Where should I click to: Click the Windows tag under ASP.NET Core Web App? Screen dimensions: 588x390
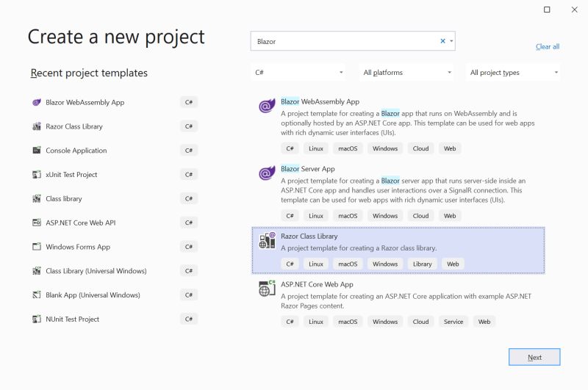[385, 322]
